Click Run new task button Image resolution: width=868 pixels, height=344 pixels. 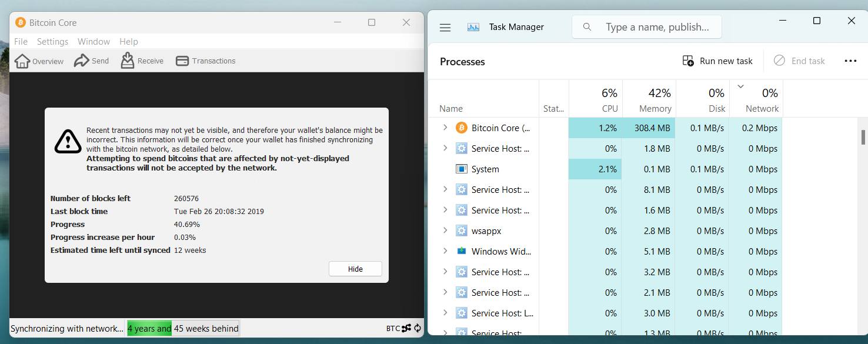(717, 61)
